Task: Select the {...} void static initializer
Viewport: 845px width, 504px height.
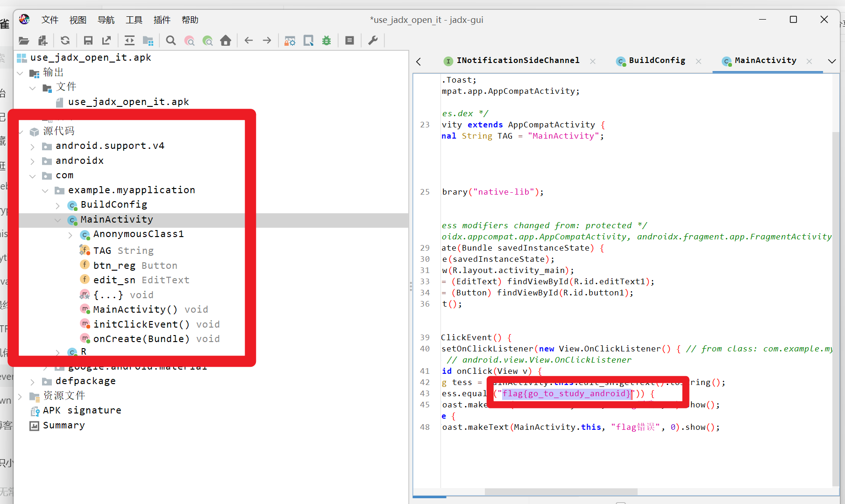Action: [117, 295]
